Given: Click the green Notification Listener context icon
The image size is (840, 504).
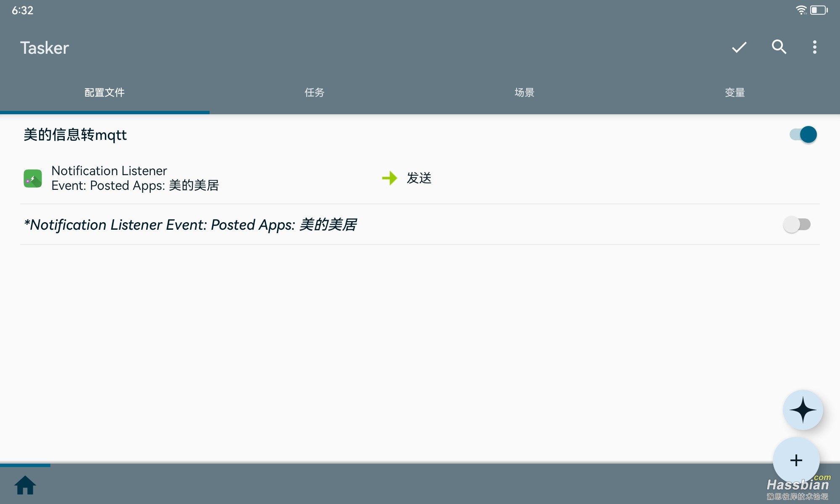Looking at the screenshot, I should point(33,178).
